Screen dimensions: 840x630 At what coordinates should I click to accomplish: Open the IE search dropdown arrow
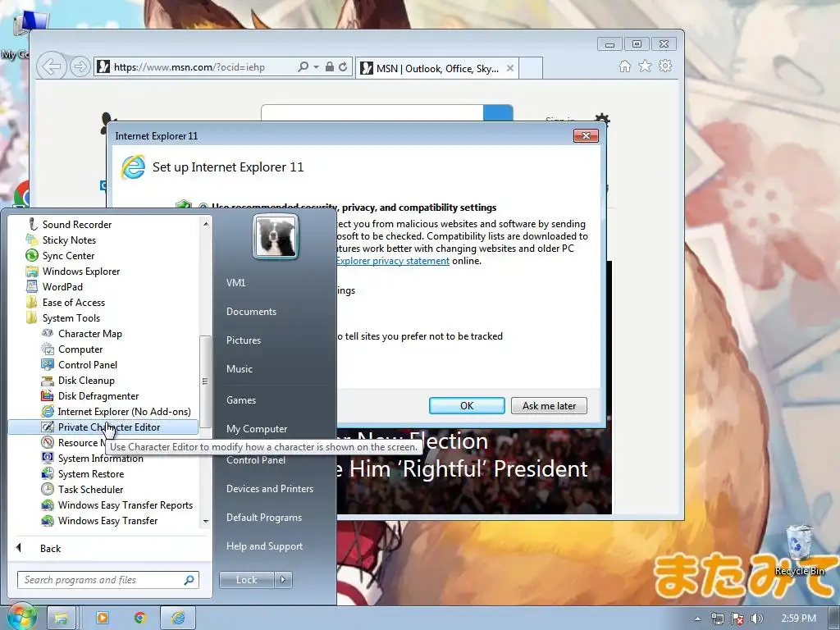coord(316,67)
